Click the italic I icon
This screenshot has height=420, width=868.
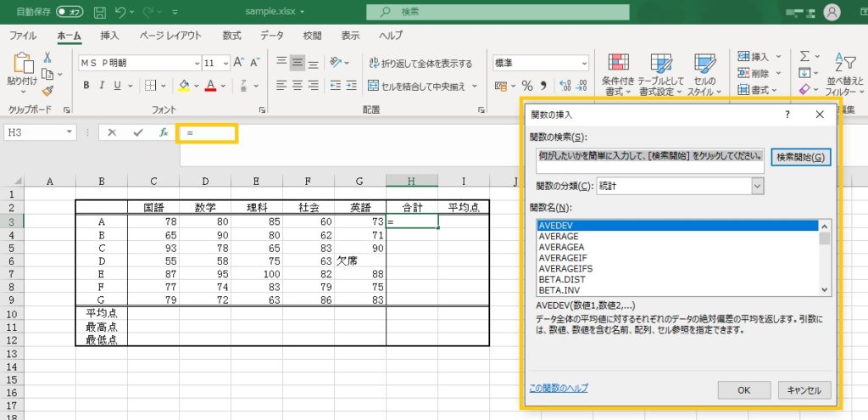[106, 86]
